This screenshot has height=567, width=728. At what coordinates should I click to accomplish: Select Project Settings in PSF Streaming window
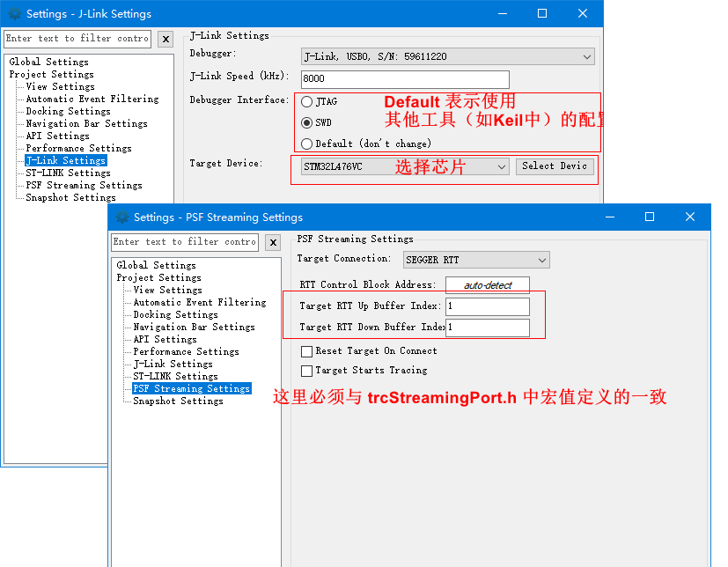coord(158,277)
